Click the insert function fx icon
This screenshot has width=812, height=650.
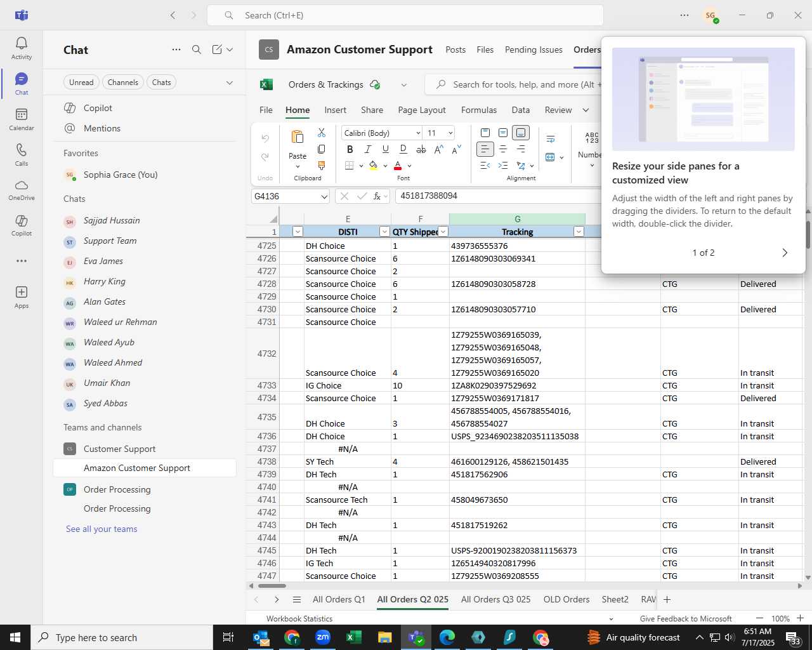[377, 196]
